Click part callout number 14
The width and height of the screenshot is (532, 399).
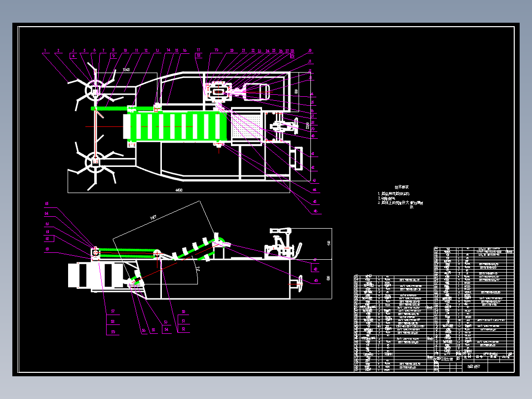(168, 50)
